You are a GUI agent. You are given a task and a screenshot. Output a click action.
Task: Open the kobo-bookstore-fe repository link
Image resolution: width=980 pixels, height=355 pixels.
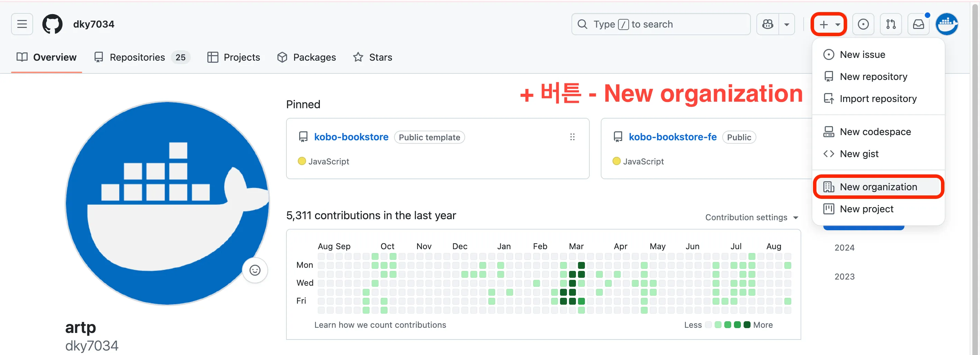click(x=672, y=137)
